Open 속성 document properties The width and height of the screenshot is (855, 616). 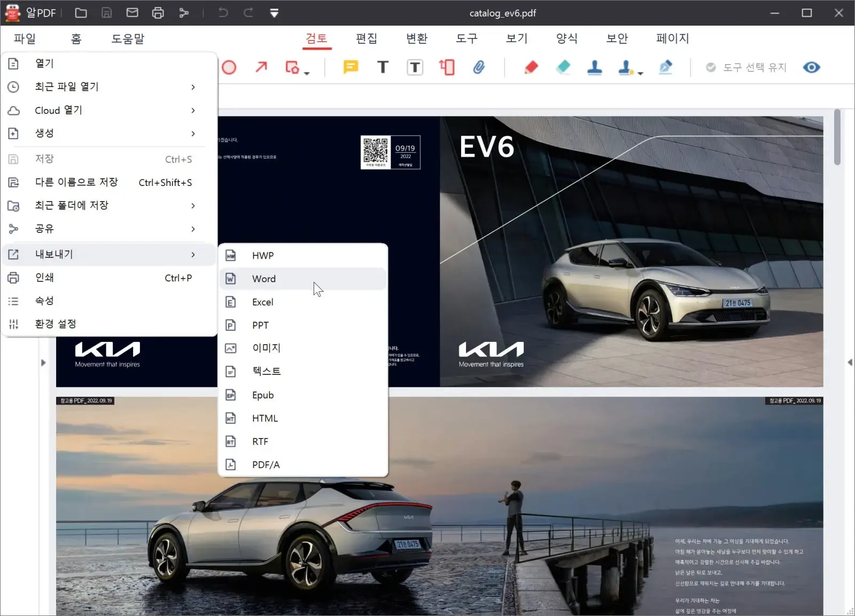(x=109, y=301)
